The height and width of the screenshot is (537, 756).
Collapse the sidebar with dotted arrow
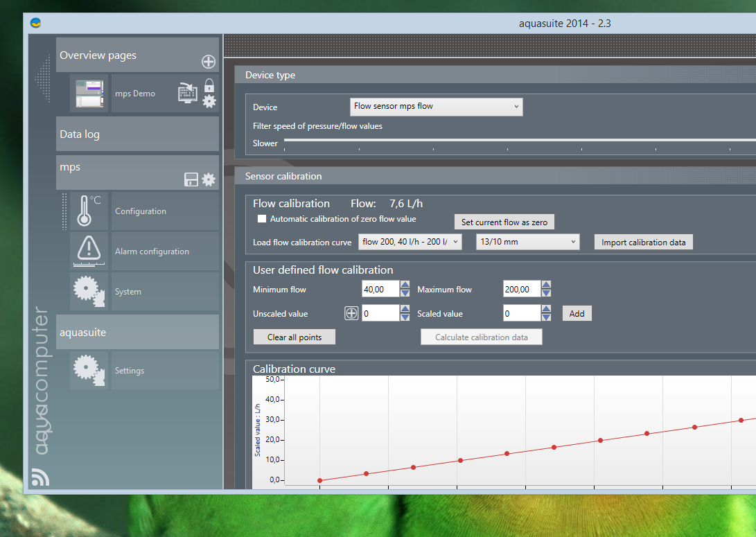coord(43,78)
